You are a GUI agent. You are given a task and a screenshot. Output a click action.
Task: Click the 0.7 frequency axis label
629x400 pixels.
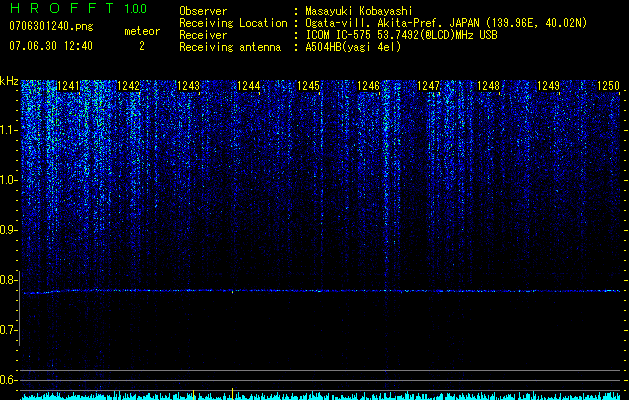click(x=9, y=330)
